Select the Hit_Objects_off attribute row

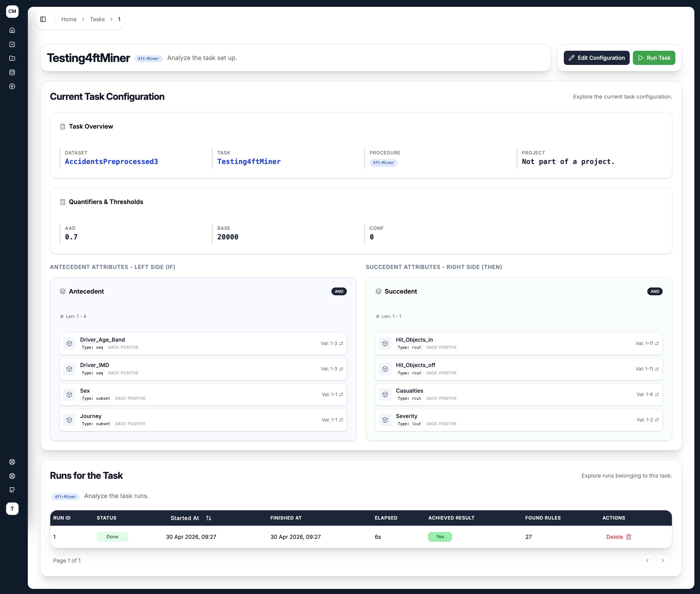pos(519,369)
